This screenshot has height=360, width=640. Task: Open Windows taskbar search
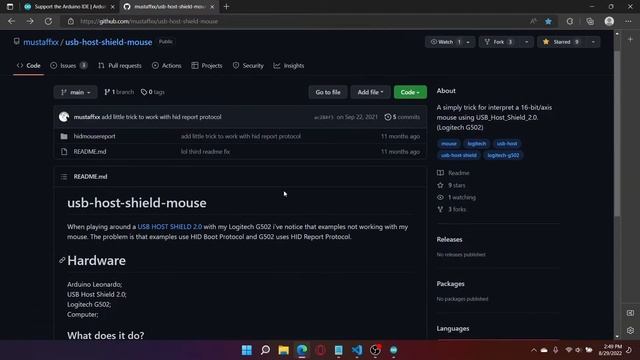(x=265, y=350)
